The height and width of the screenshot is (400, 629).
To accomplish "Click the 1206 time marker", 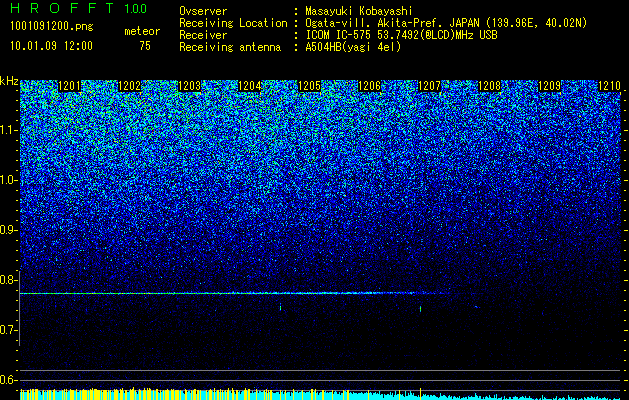I will (369, 86).
